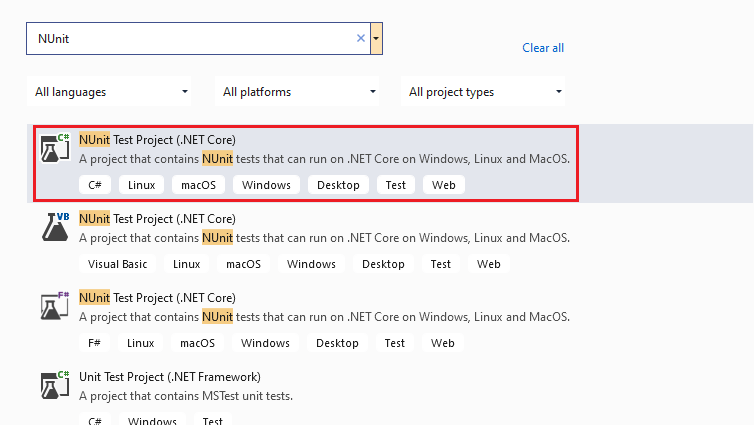Clear search text with the X icon

[361, 38]
